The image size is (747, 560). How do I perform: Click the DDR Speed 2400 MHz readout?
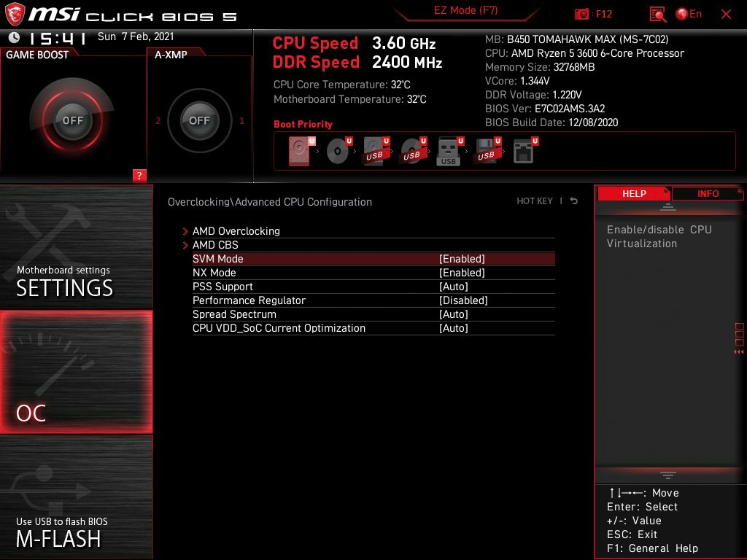(357, 63)
